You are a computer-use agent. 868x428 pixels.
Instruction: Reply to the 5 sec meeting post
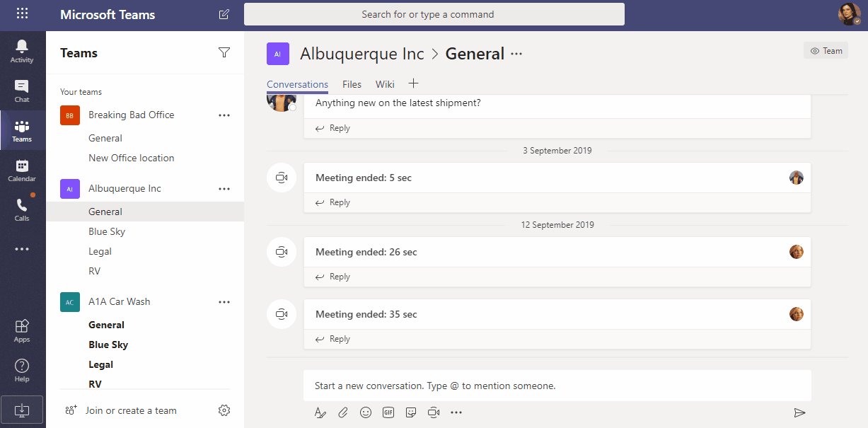(x=332, y=202)
